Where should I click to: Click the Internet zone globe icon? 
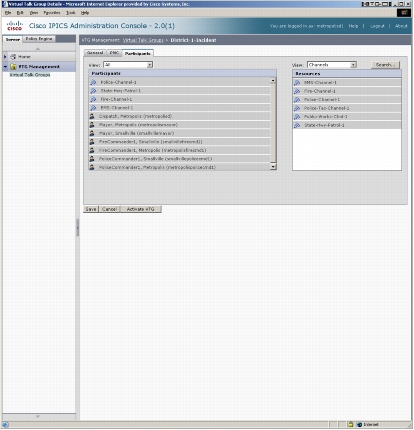click(x=359, y=424)
